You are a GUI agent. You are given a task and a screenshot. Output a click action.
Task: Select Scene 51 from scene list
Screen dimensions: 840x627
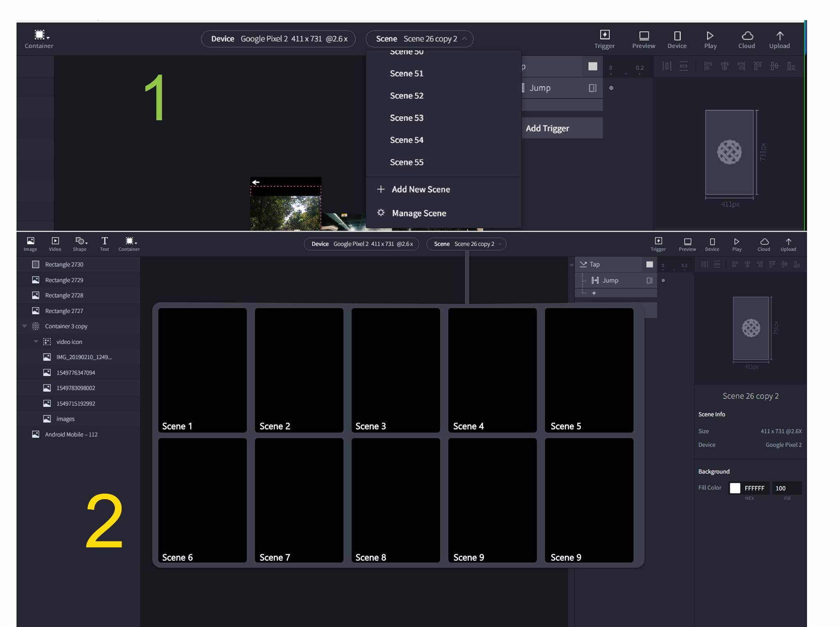click(443, 73)
